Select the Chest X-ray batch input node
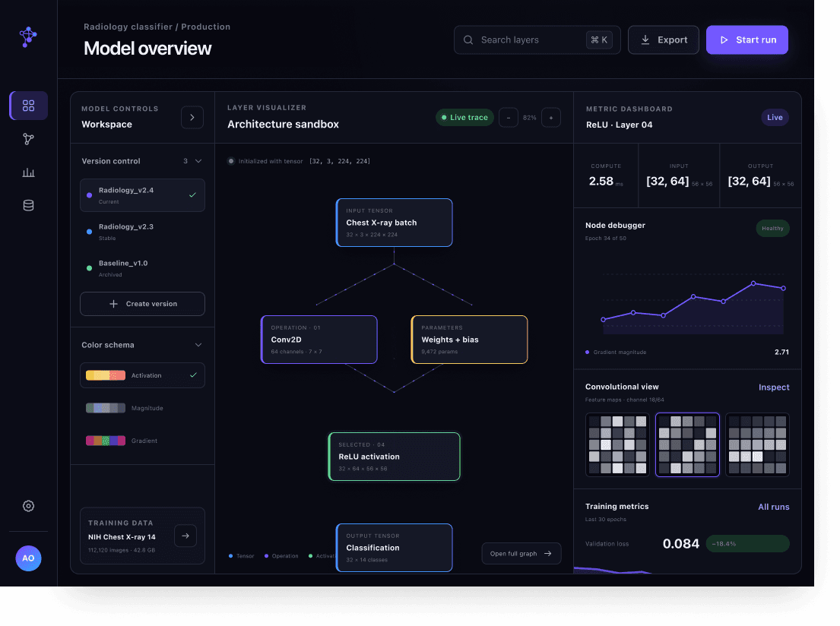This screenshot has height=626, width=840. (x=395, y=223)
